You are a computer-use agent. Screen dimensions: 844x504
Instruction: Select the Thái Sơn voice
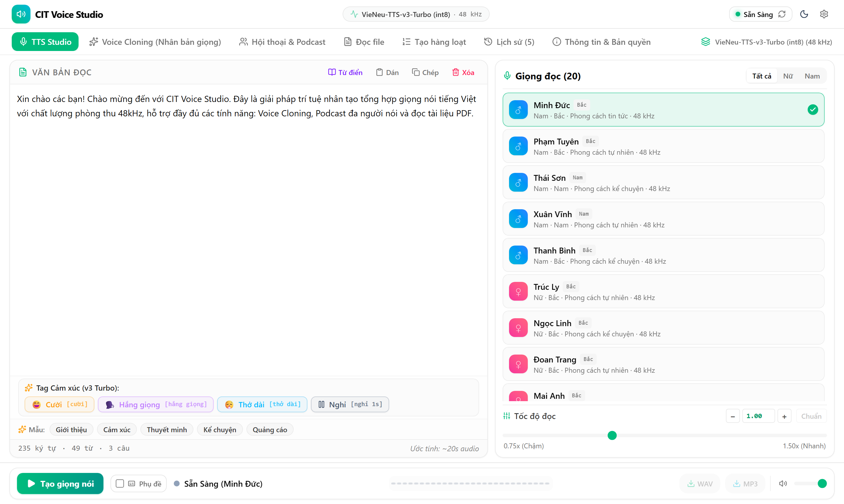click(663, 182)
